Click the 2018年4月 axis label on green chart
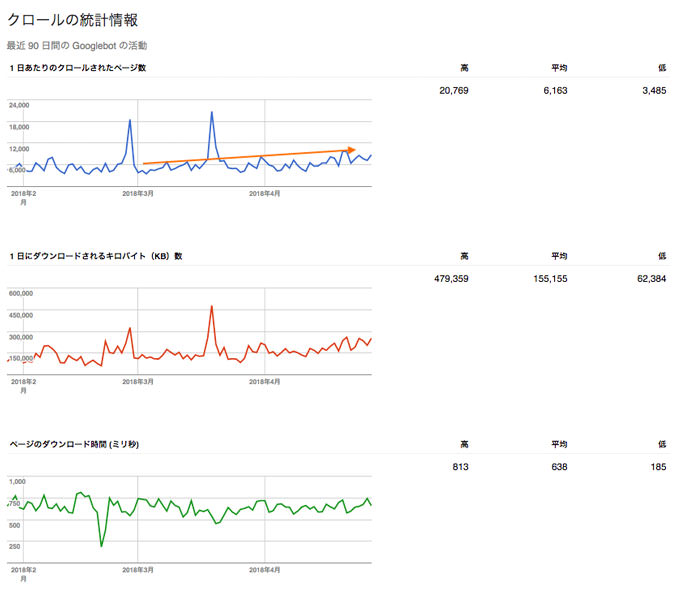 pos(264,570)
